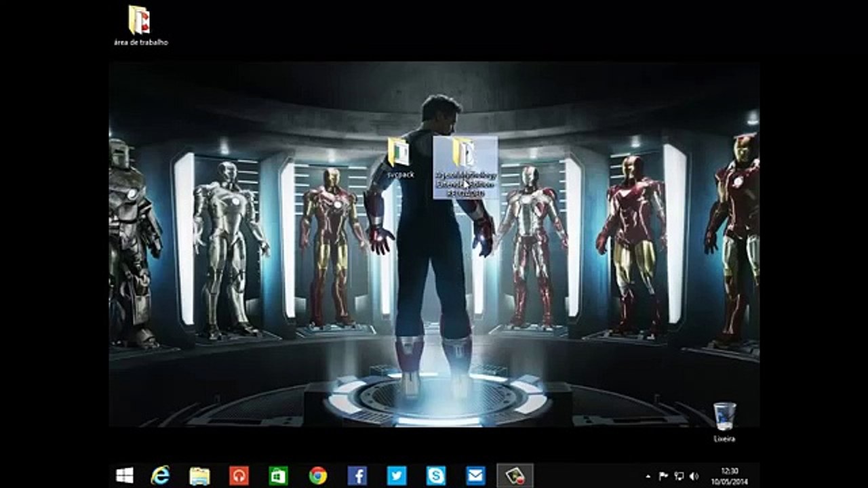Select the Lixeira recycle bin icon
Image resolution: width=868 pixels, height=488 pixels.
[x=724, y=422]
